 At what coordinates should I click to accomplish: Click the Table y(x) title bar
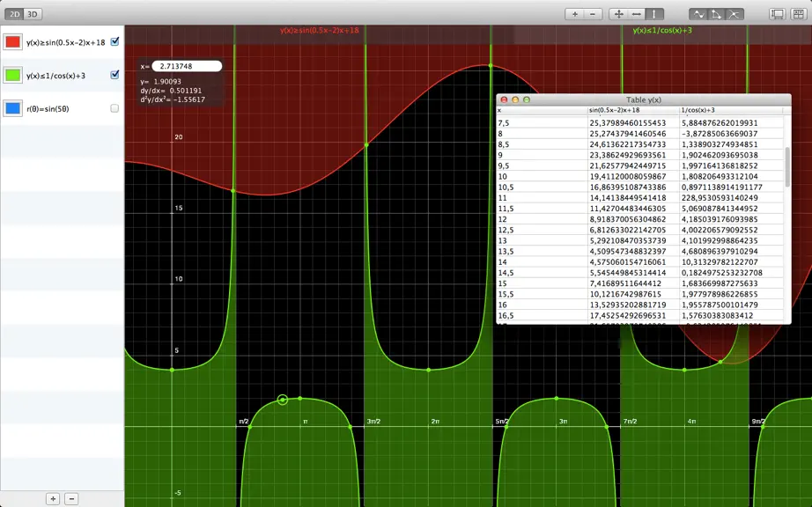[644, 99]
